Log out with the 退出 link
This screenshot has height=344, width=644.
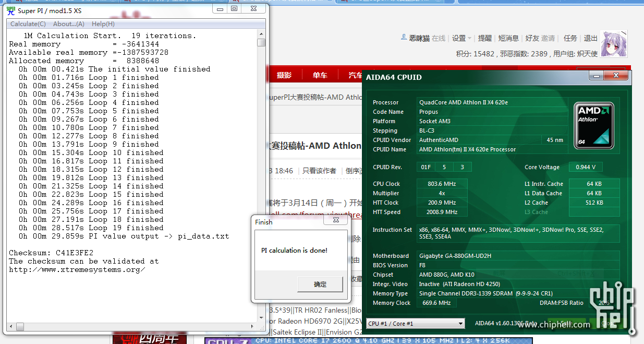pos(591,38)
